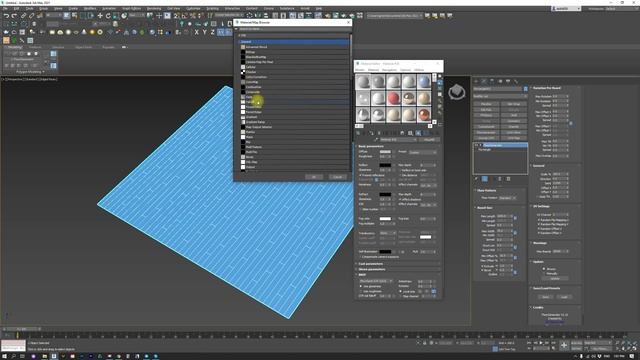
Task: Open the Rendering menu in menu bar
Action: pyautogui.click(x=154, y=9)
